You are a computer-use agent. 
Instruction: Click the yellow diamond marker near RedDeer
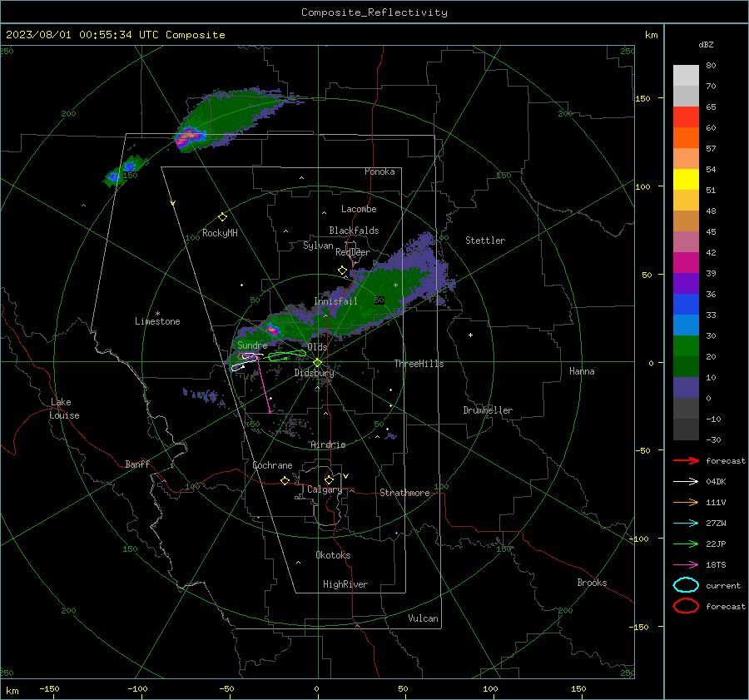pos(342,270)
